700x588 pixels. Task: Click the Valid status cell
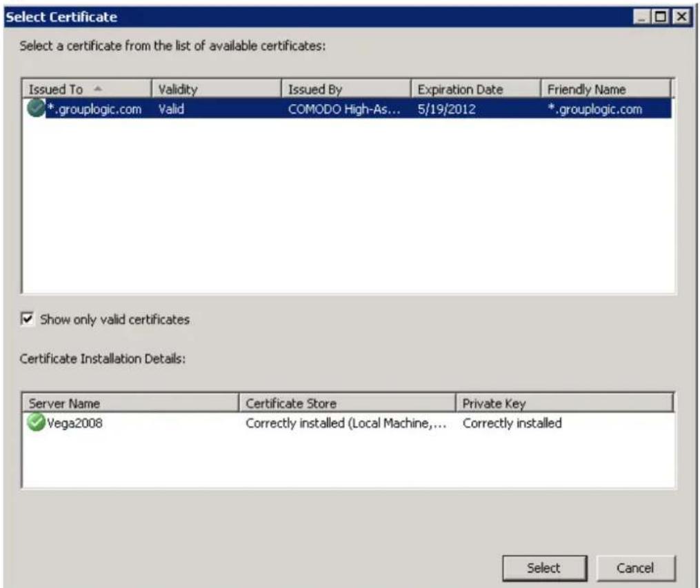click(172, 109)
